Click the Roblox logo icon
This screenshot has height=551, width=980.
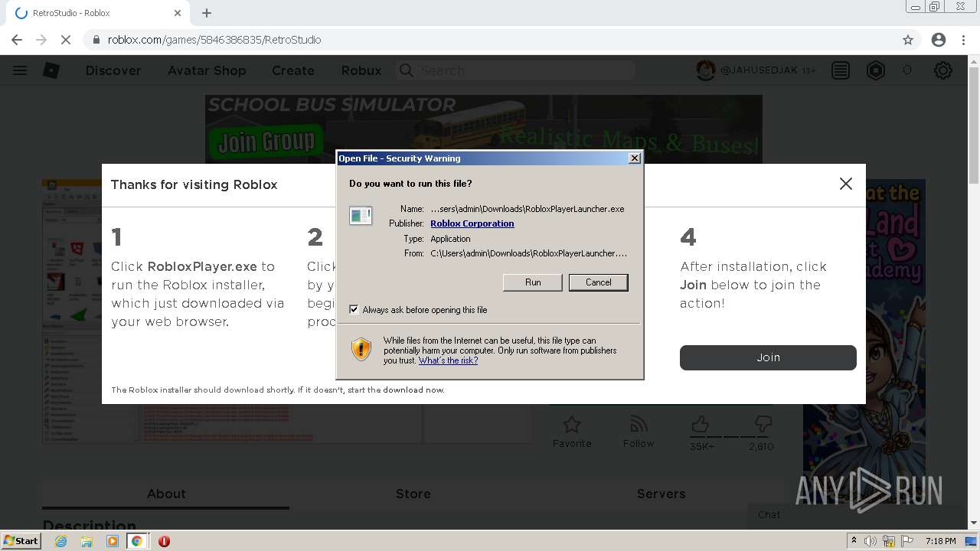(51, 70)
